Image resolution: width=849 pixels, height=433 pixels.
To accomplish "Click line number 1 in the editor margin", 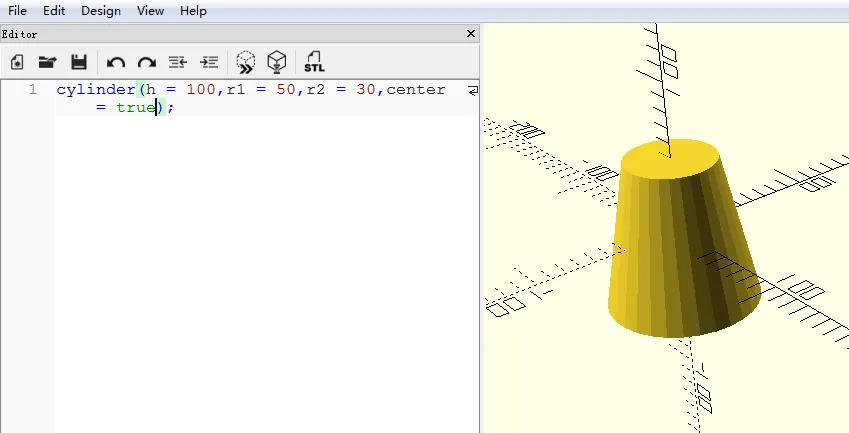I will [x=33, y=89].
